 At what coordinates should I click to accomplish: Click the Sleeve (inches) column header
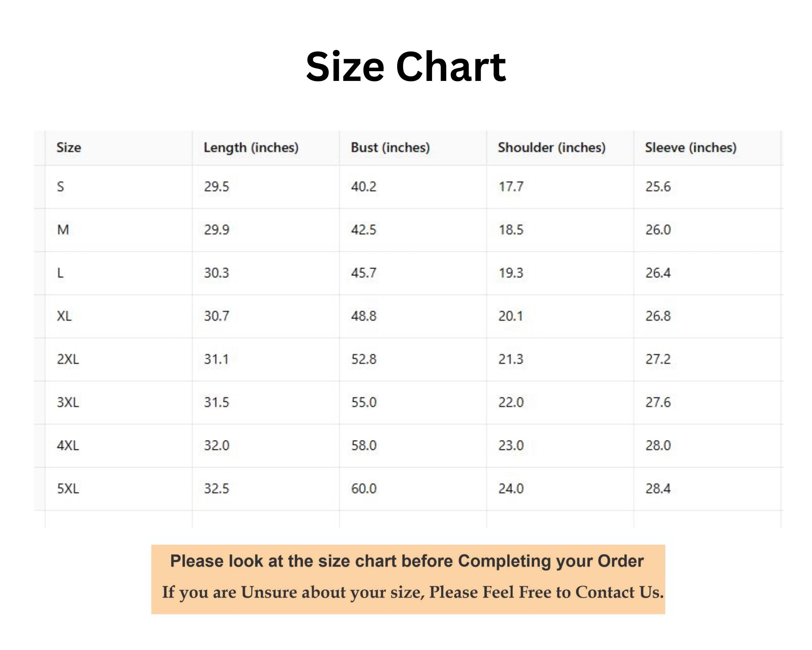point(690,147)
